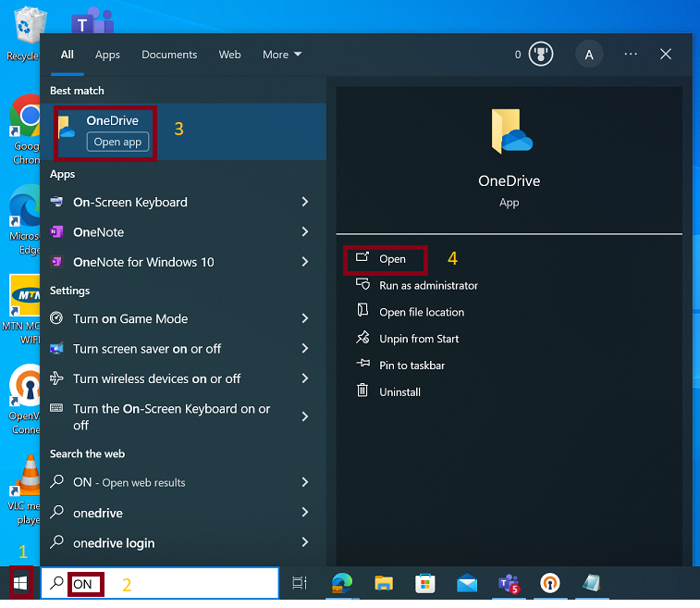Click the rewards trophy icon
700x608 pixels.
point(541,54)
